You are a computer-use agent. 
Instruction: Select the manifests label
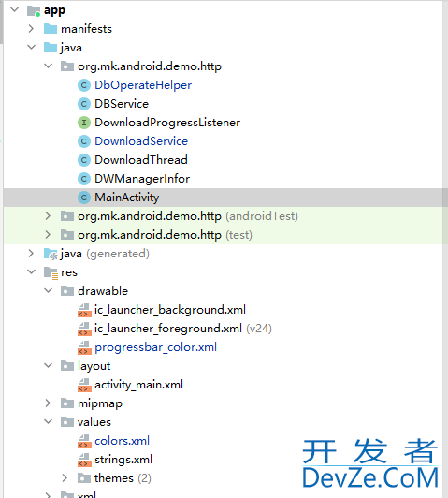[86, 29]
